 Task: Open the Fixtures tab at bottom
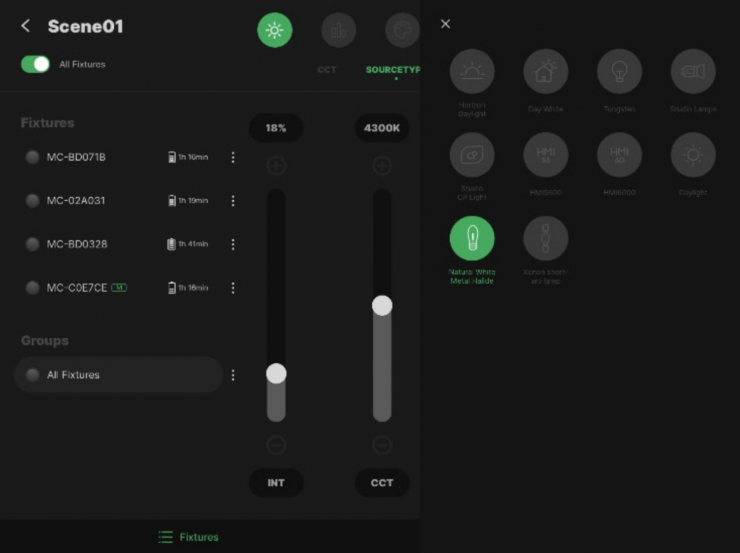(189, 537)
